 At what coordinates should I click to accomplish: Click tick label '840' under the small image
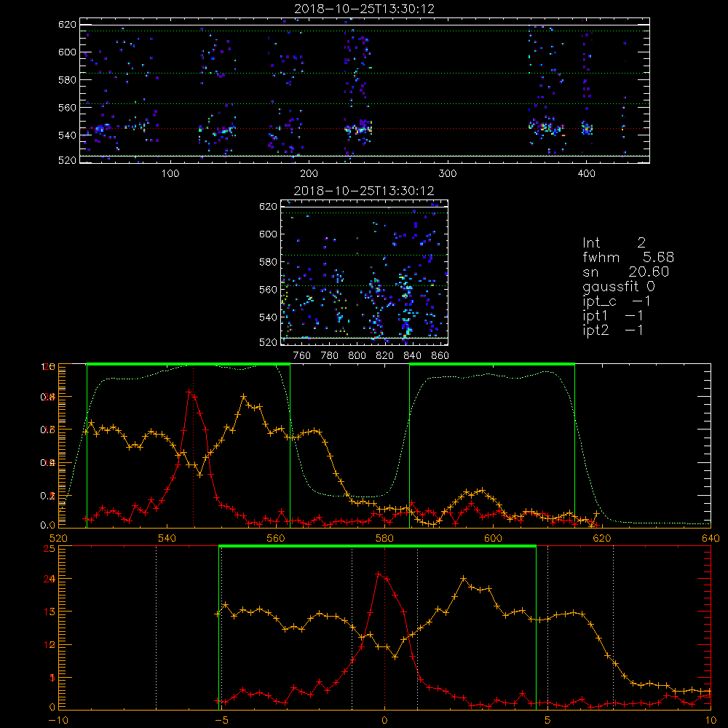click(412, 356)
